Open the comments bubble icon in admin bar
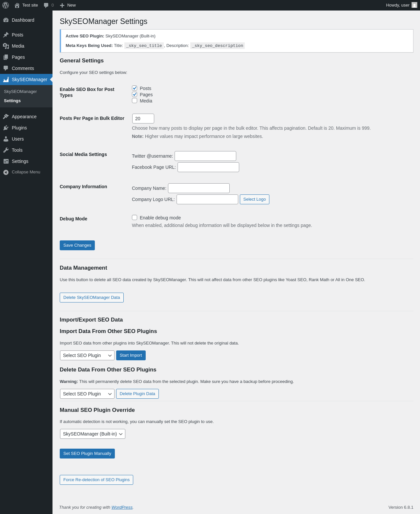Viewport: 420px width, 514px height. coord(46,5)
